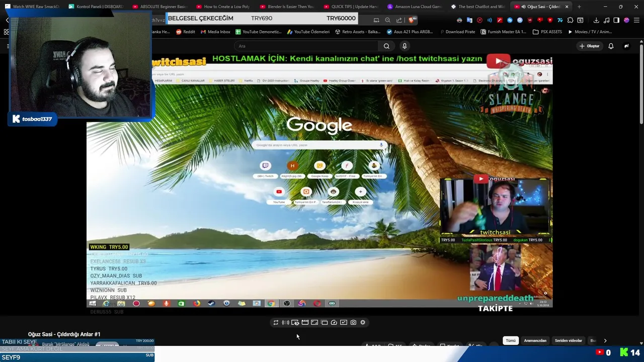Screen dimensions: 644x362
Task: Select the Seriden videolar filter chip
Action: click(568, 340)
